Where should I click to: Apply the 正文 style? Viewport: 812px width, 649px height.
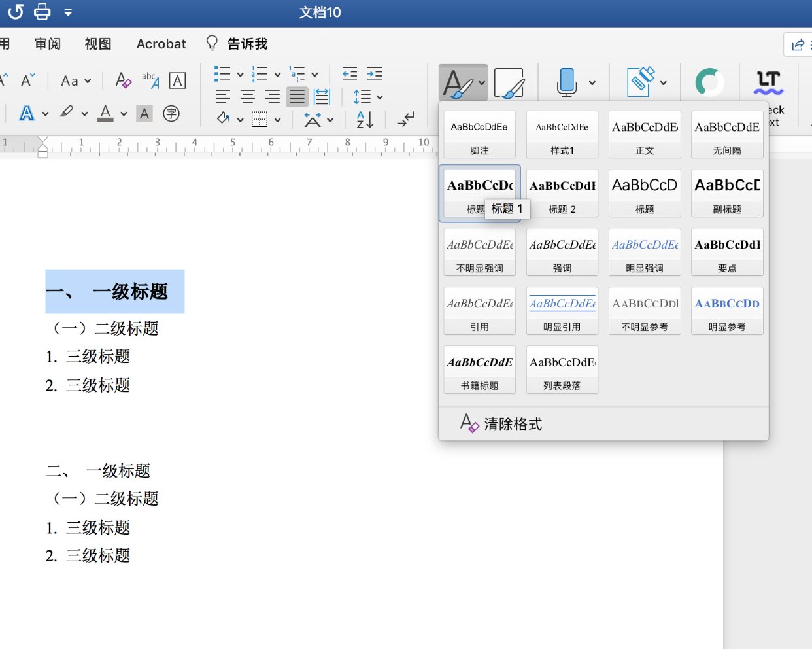coord(645,135)
